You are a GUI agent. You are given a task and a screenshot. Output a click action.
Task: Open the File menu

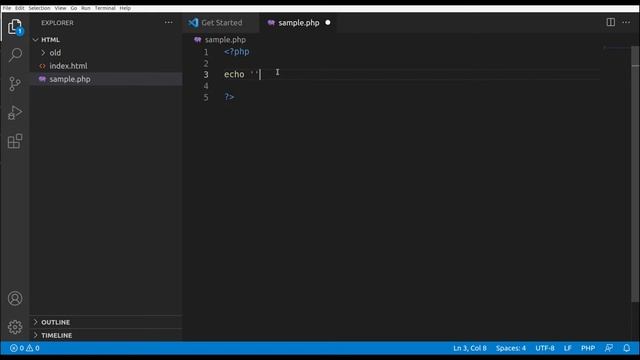pyautogui.click(x=7, y=8)
